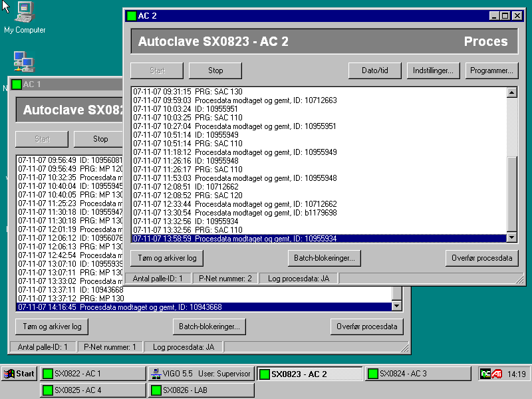Click the AC 2 log scrollbar thumb
The image size is (532, 399).
512,194
